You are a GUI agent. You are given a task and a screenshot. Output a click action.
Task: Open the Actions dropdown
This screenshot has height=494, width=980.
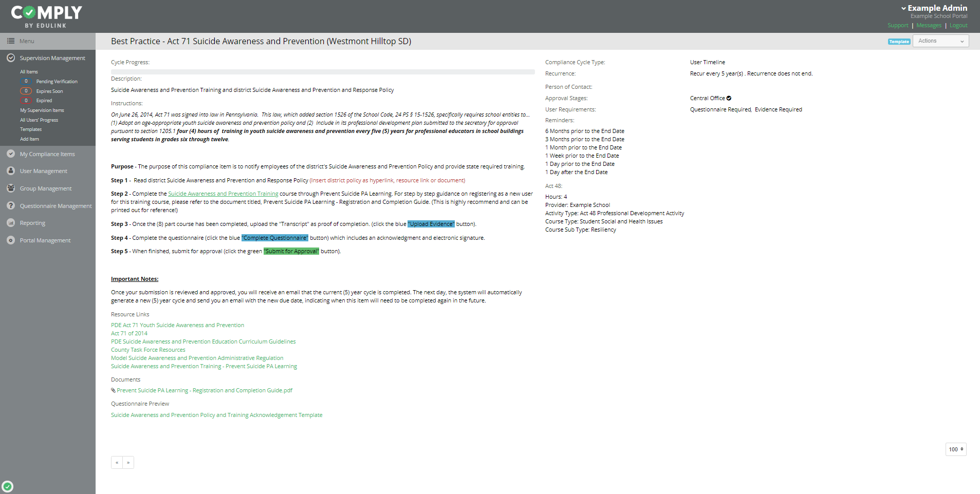[x=940, y=41]
